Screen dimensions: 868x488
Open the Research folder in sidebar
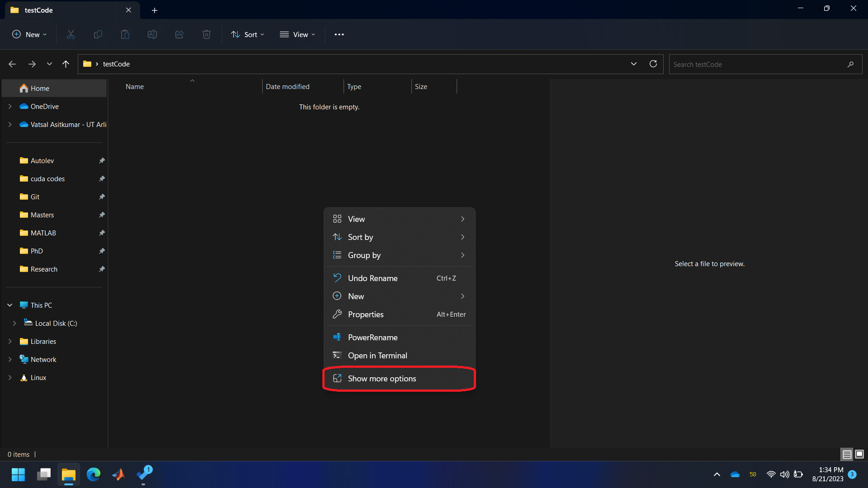pyautogui.click(x=44, y=269)
